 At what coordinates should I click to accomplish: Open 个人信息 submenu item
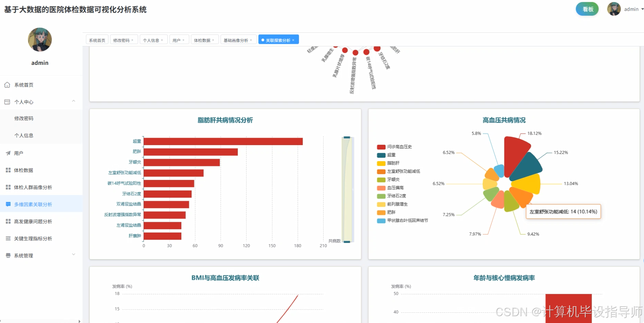pos(41,135)
